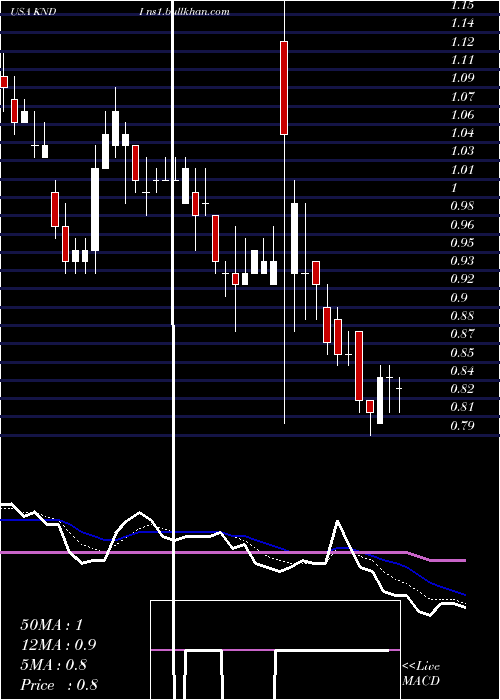The width and height of the screenshot is (500, 700).
Task: Click the USA KND ticker label
Action: tap(33, 12)
